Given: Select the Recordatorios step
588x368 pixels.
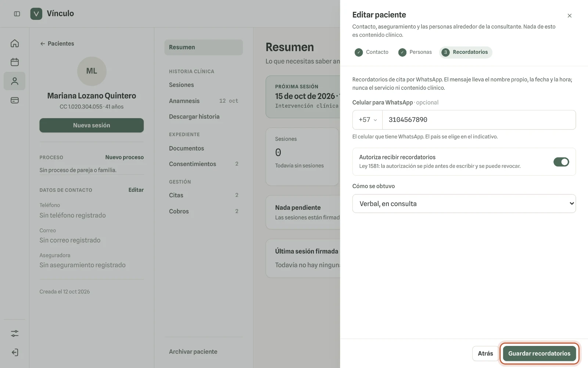Looking at the screenshot, I should [x=465, y=52].
